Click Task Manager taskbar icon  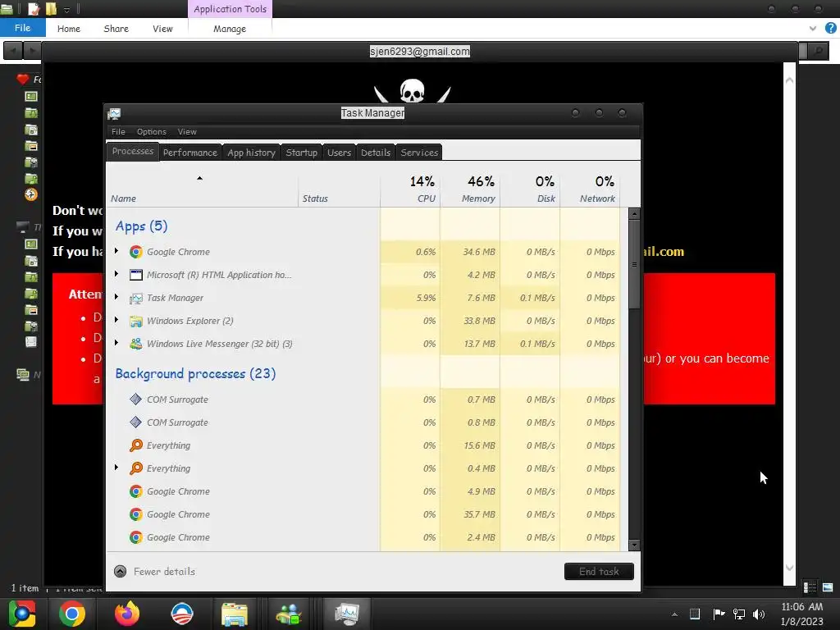[346, 614]
